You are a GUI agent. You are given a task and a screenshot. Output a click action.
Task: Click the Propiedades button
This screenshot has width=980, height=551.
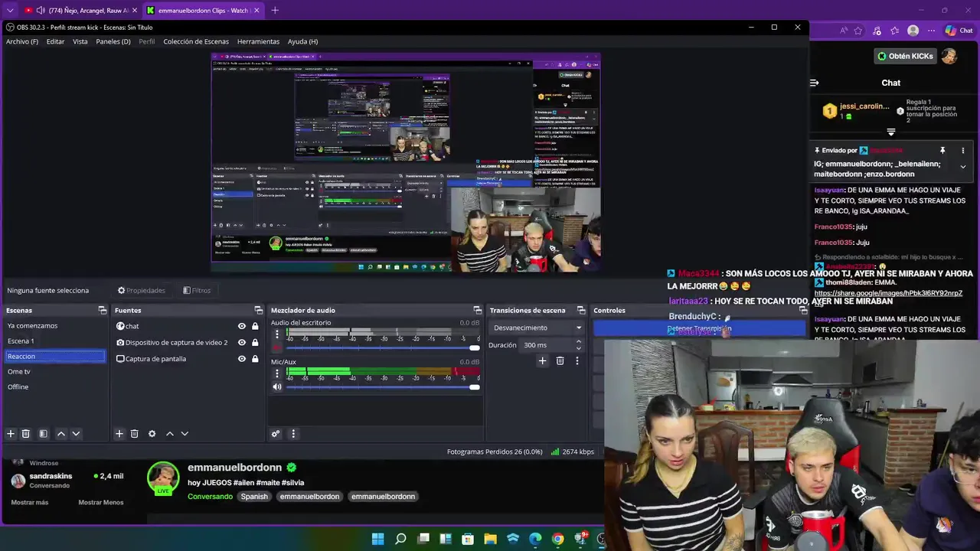[x=142, y=290]
